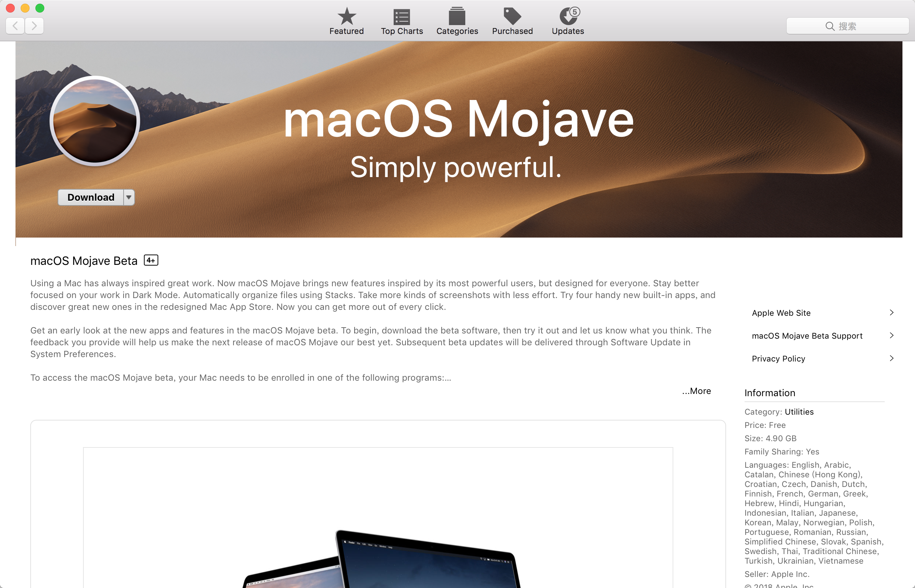Click the Download button
The width and height of the screenshot is (915, 588).
[x=91, y=197]
